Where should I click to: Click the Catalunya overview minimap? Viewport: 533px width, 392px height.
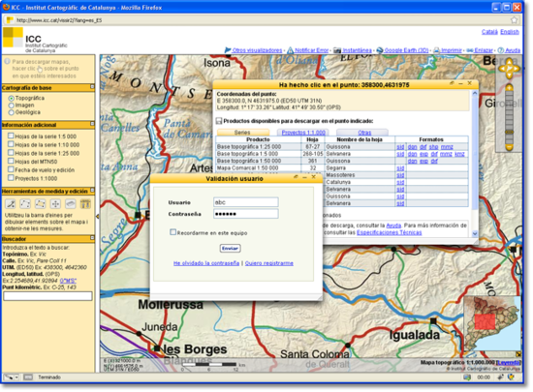coord(492,323)
